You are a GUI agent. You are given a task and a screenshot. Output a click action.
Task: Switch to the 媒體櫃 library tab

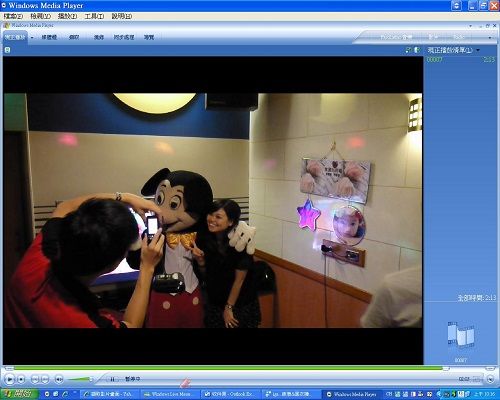coord(49,37)
